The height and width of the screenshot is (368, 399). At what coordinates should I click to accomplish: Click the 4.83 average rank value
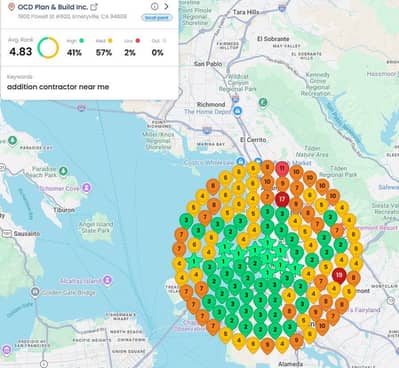point(21,52)
